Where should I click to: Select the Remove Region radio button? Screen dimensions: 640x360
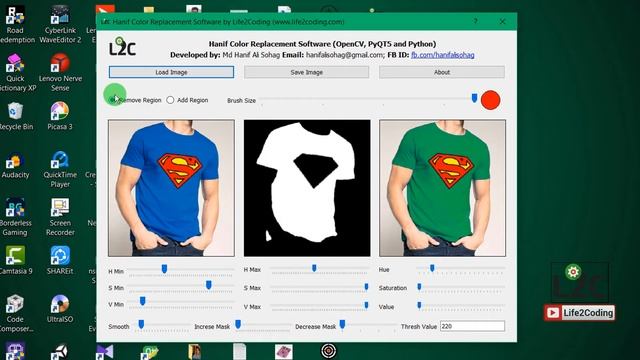point(113,100)
